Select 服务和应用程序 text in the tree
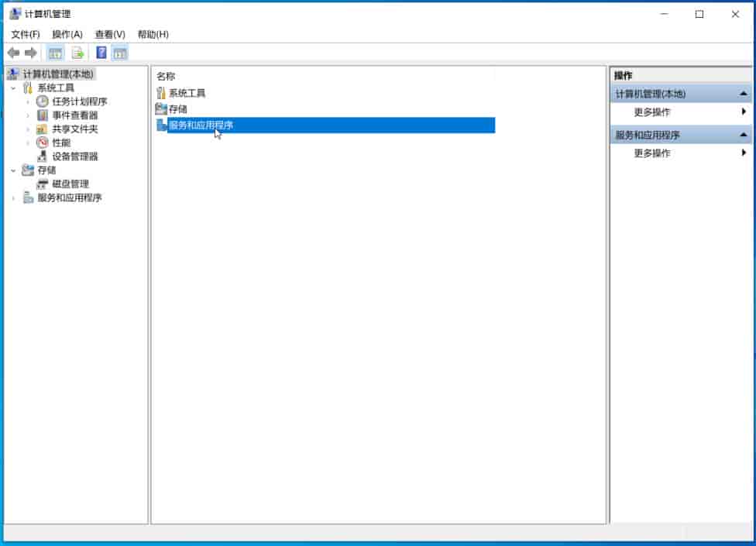756x546 pixels. pyautogui.click(x=70, y=197)
